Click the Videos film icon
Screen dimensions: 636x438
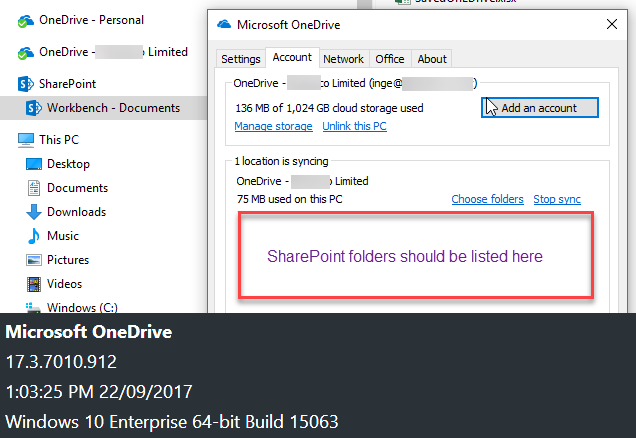(34, 284)
